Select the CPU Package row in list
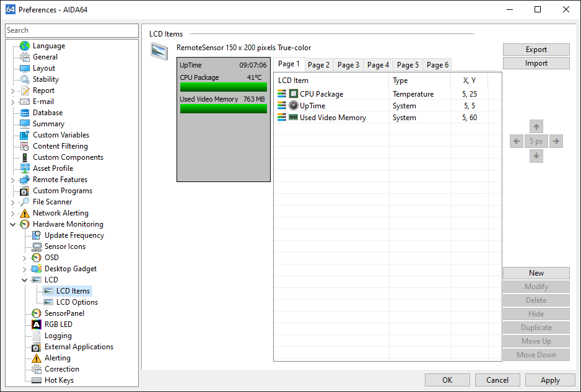581x392 pixels. click(x=387, y=94)
